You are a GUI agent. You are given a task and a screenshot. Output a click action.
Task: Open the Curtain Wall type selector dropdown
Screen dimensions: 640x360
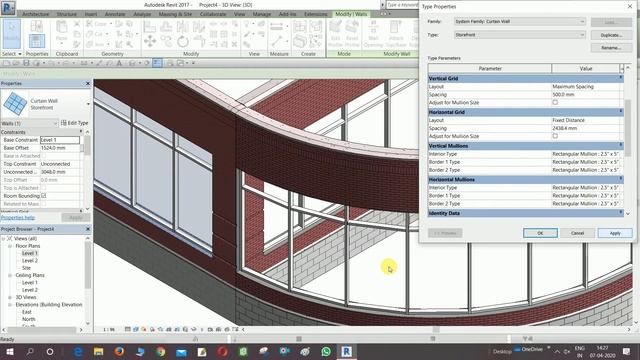88,104
